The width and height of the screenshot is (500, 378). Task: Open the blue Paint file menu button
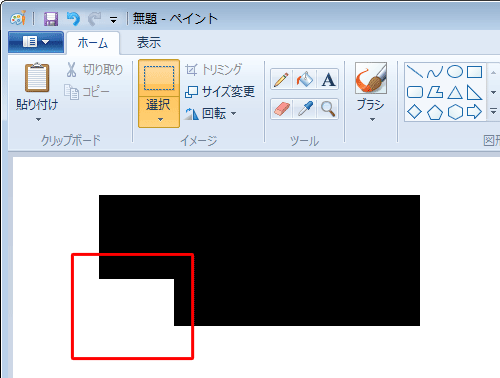point(36,42)
